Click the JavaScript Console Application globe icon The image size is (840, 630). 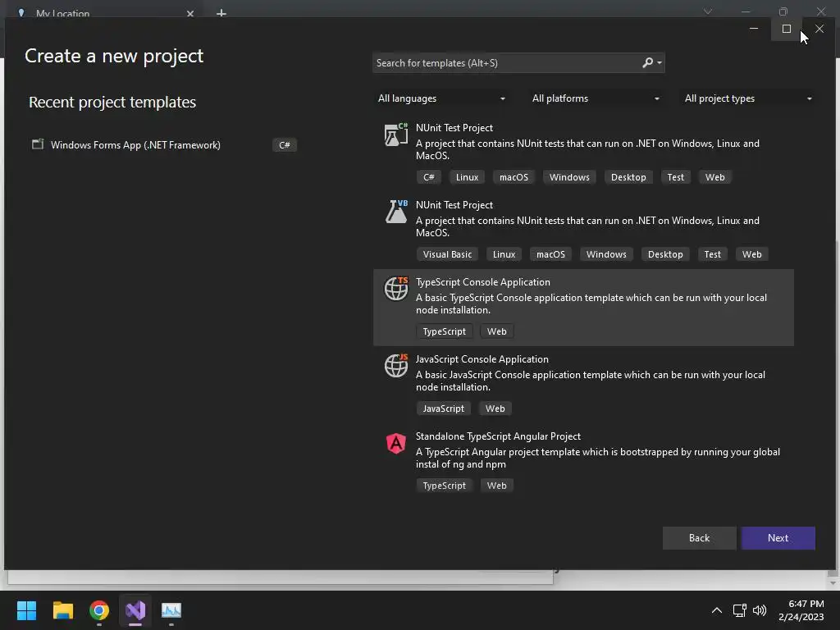396,365
